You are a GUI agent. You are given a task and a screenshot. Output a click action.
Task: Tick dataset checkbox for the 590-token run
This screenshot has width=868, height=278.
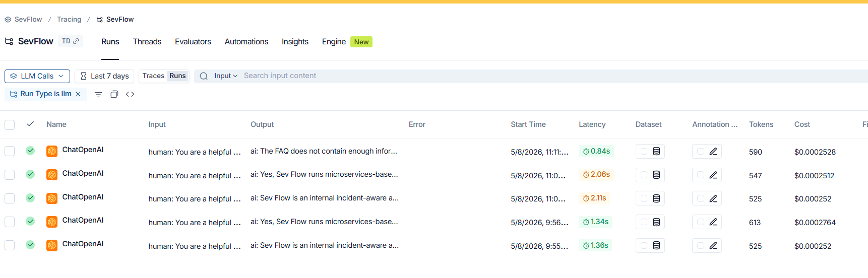(644, 152)
